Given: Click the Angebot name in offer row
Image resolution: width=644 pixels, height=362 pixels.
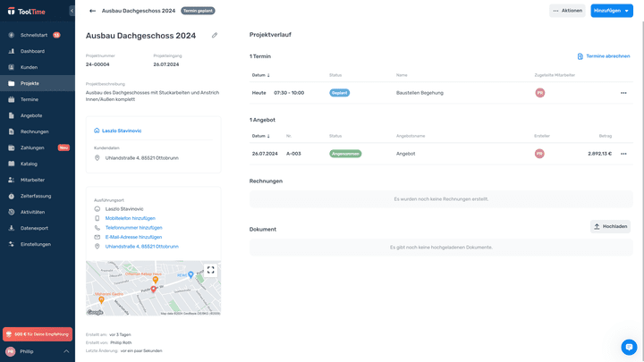Looking at the screenshot, I should click(x=406, y=154).
